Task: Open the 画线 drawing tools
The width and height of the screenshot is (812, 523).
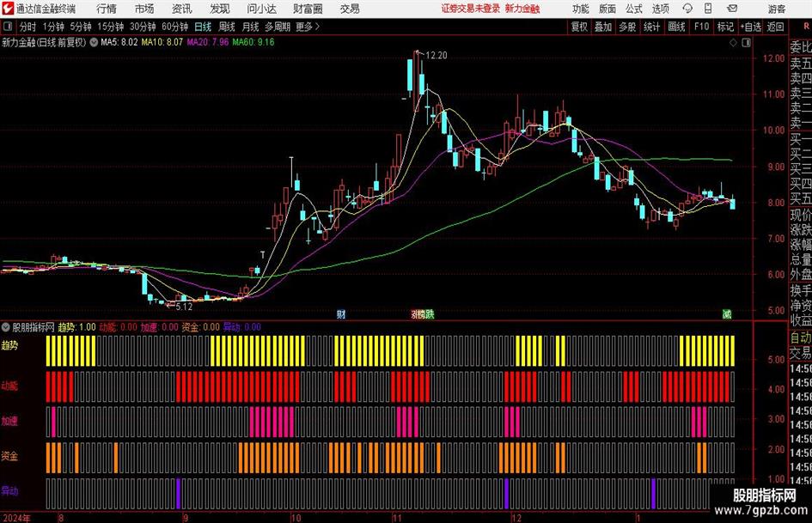Action: [677, 27]
